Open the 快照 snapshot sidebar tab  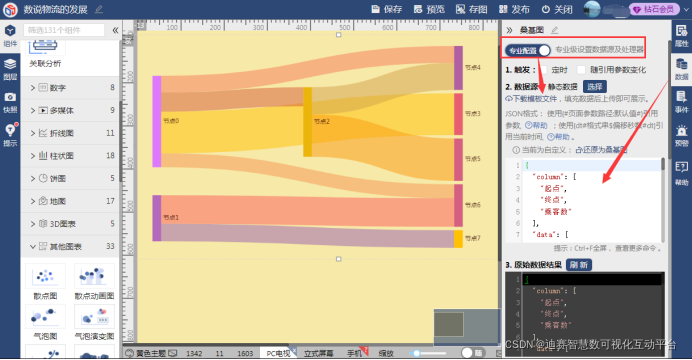[x=10, y=102]
